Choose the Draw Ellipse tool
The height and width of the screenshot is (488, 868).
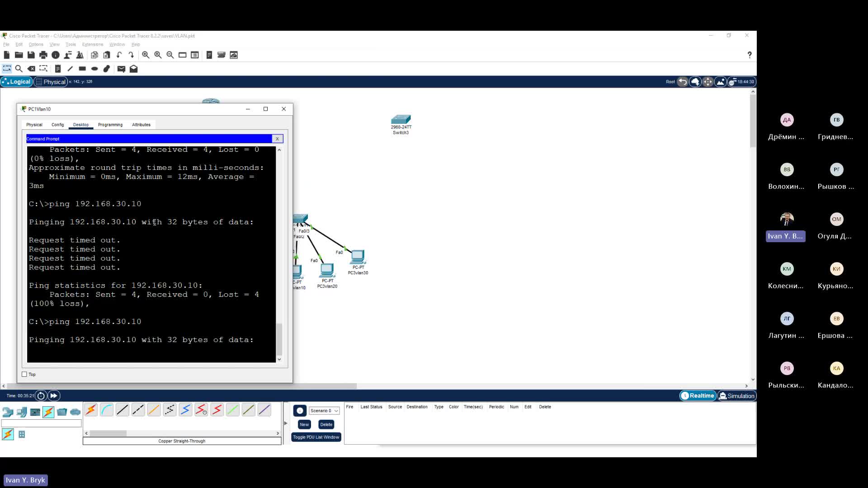(94, 69)
